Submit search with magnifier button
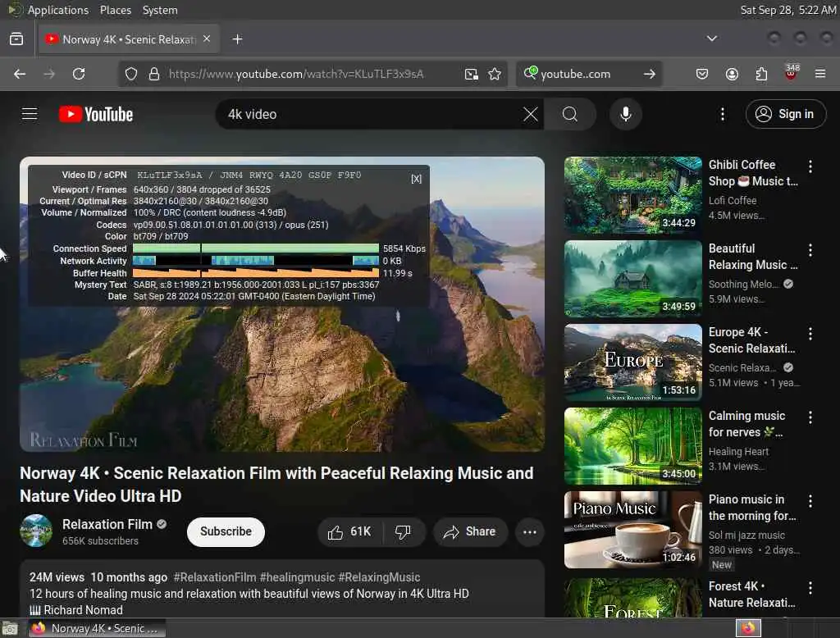The image size is (840, 638). 570,114
